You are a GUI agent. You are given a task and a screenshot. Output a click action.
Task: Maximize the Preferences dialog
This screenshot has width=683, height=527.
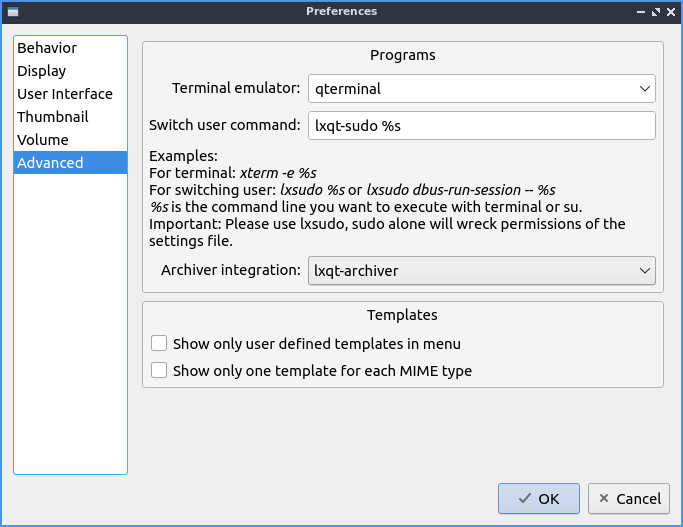656,11
